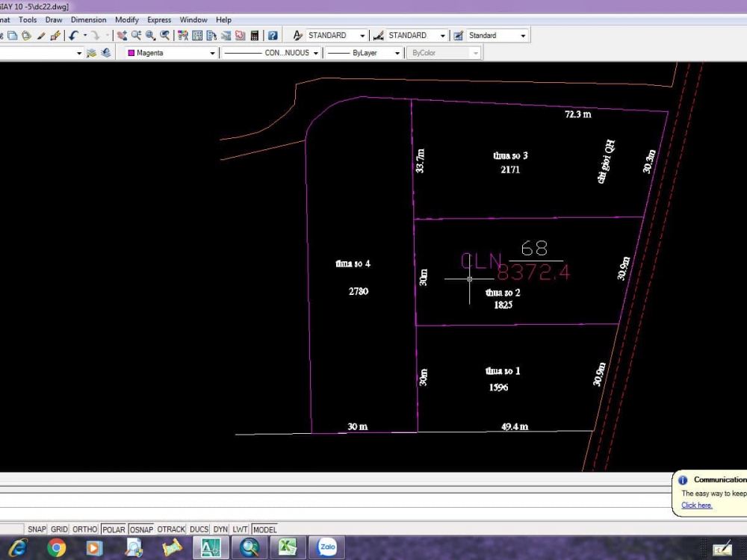Click the Zoom Previous icon
Screen dimensions: 747x560
point(164,35)
